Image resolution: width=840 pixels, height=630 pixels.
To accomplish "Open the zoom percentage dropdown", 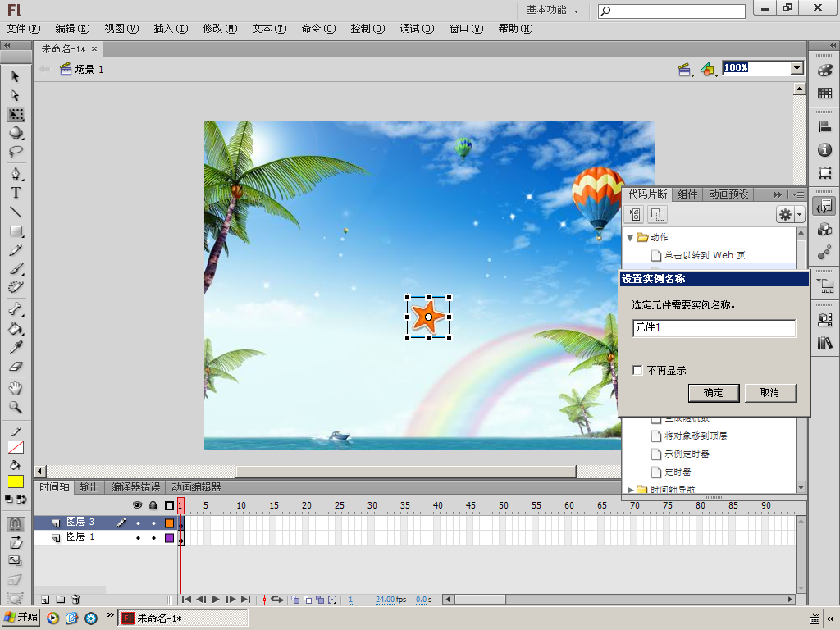I will [x=797, y=67].
